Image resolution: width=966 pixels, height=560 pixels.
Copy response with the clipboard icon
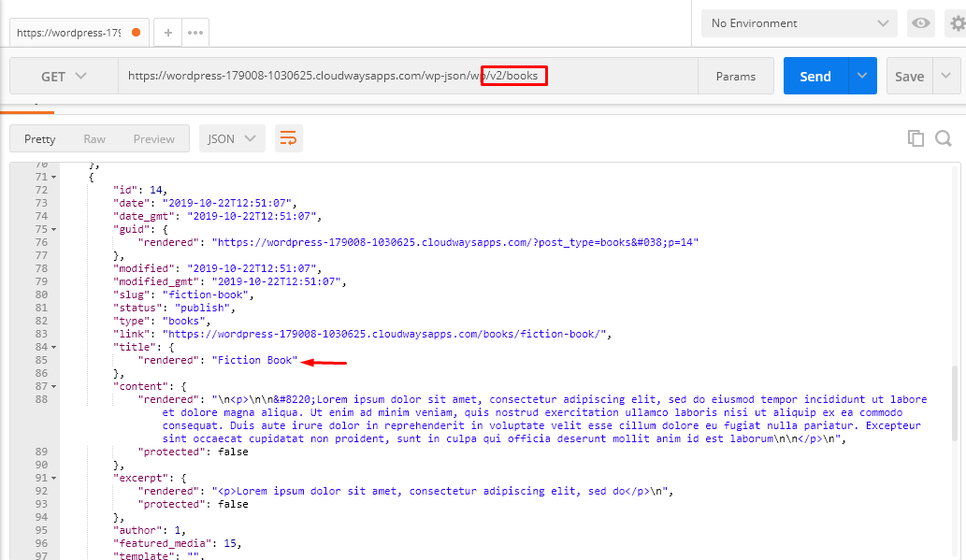pyautogui.click(x=916, y=138)
